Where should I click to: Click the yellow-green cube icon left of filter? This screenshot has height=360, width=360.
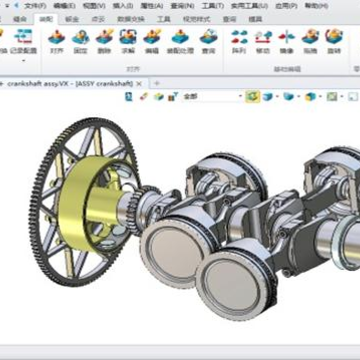159,97
